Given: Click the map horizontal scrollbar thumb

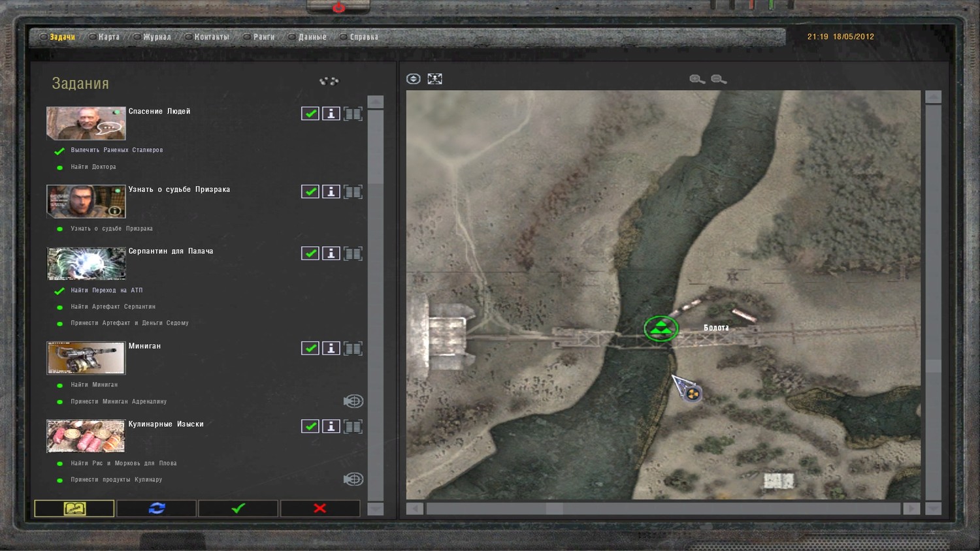Looking at the screenshot, I should click(x=555, y=509).
